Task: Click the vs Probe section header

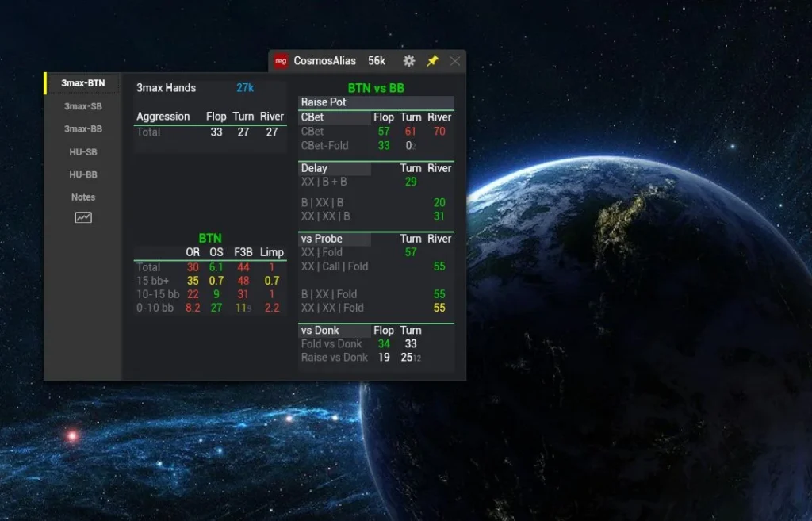Action: (x=335, y=239)
